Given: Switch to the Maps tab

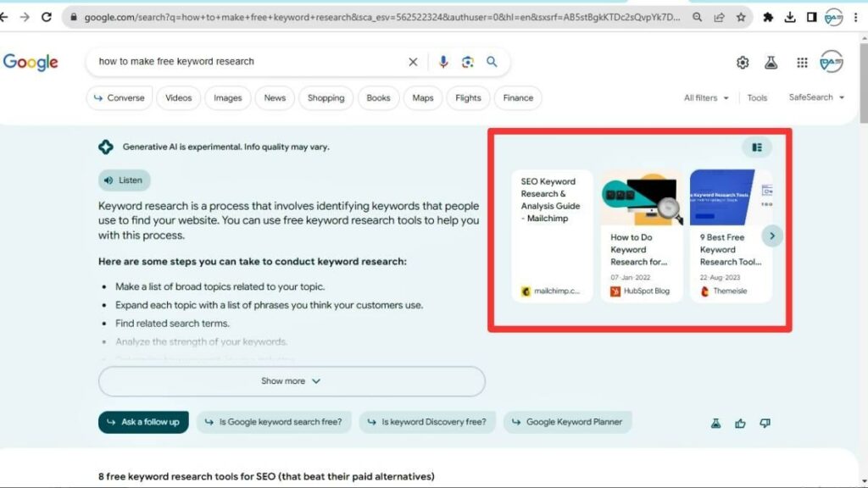Looking at the screenshot, I should coord(422,98).
